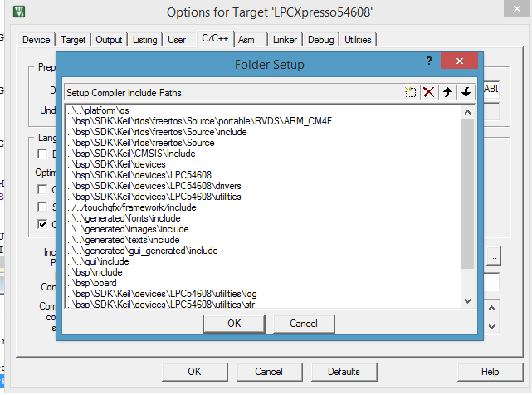Click the red X Delete path icon
The width and height of the screenshot is (532, 395).
(x=429, y=92)
